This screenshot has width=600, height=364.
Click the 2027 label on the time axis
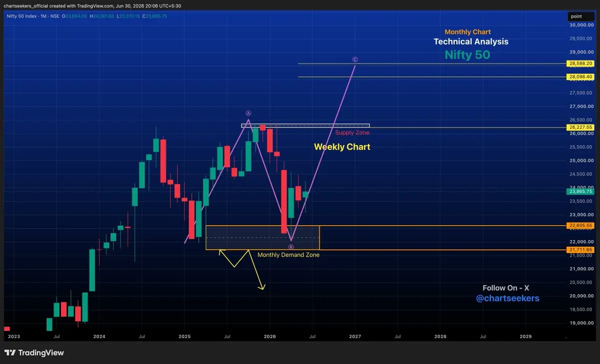(x=355, y=336)
